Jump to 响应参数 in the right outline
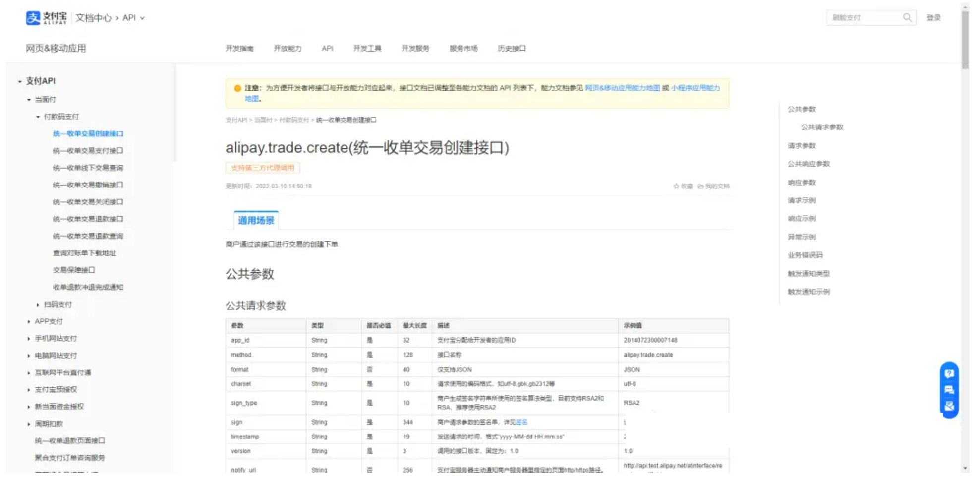Viewport: 980px width, 499px height. pyautogui.click(x=802, y=183)
